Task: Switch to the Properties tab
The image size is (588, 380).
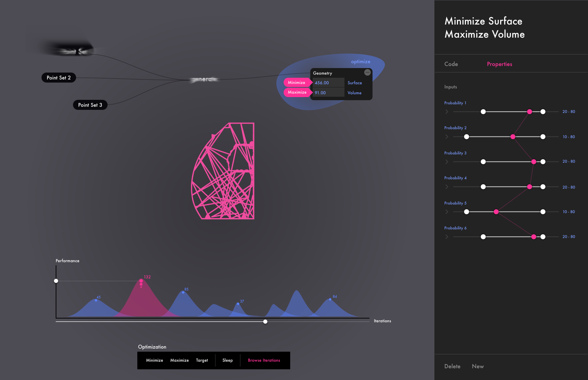Action: point(499,64)
